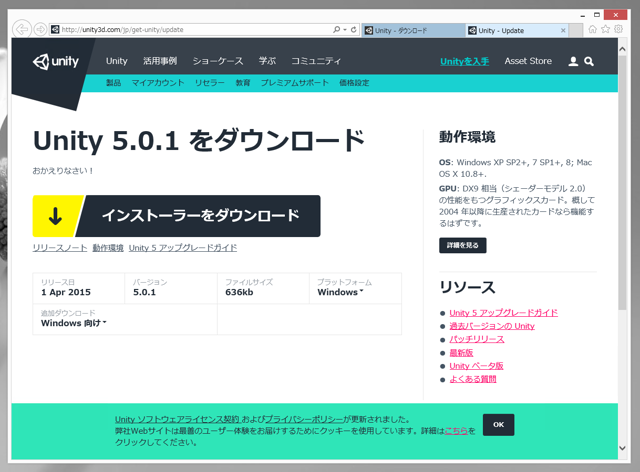Click the release date value 1 Apr 2015

(x=66, y=292)
